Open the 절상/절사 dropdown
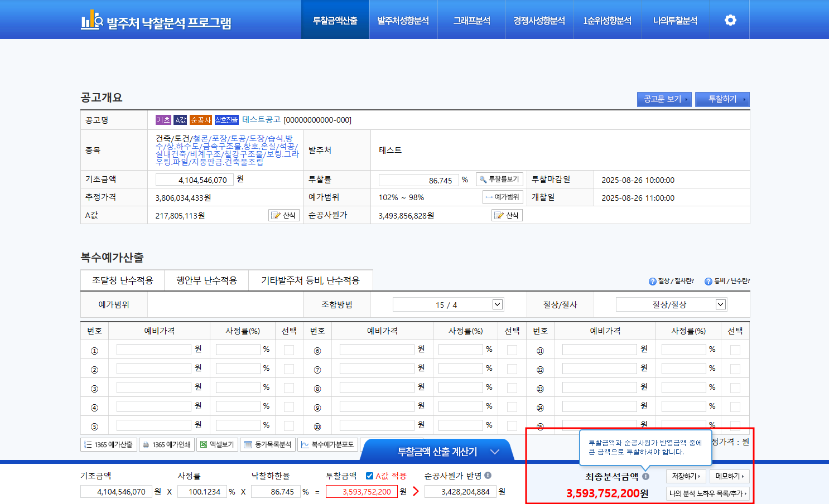Screen dimensions: 829x504 671,304
